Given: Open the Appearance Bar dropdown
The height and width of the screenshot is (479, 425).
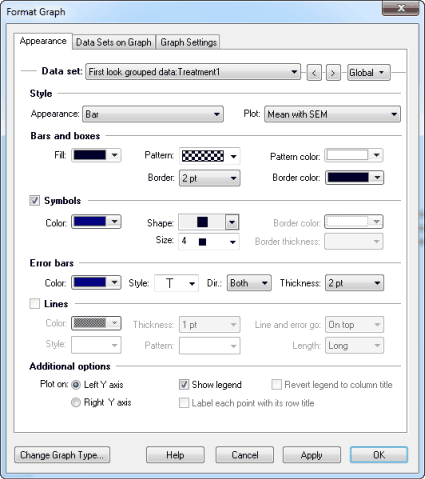Looking at the screenshot, I should click(x=153, y=114).
